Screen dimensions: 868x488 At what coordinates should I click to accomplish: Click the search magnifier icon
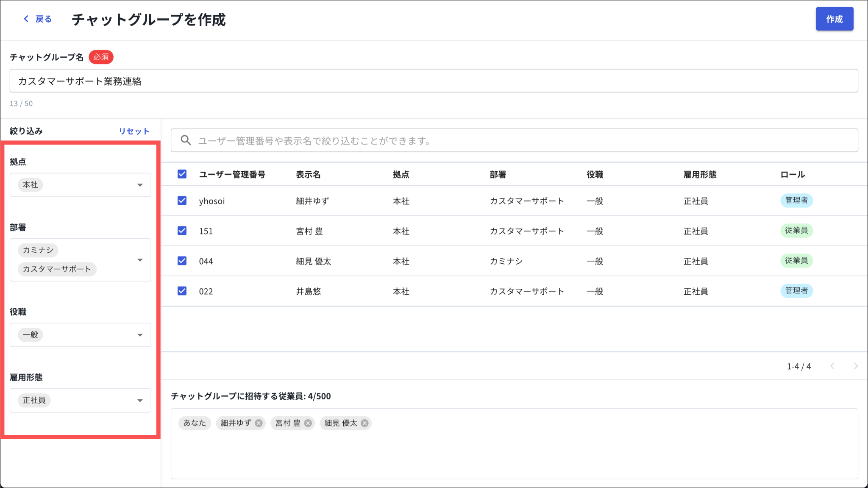(x=186, y=140)
